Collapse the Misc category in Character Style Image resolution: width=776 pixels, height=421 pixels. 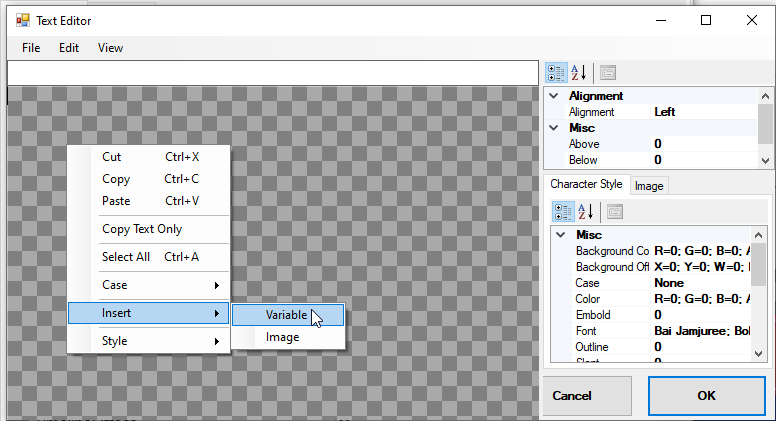tap(561, 234)
